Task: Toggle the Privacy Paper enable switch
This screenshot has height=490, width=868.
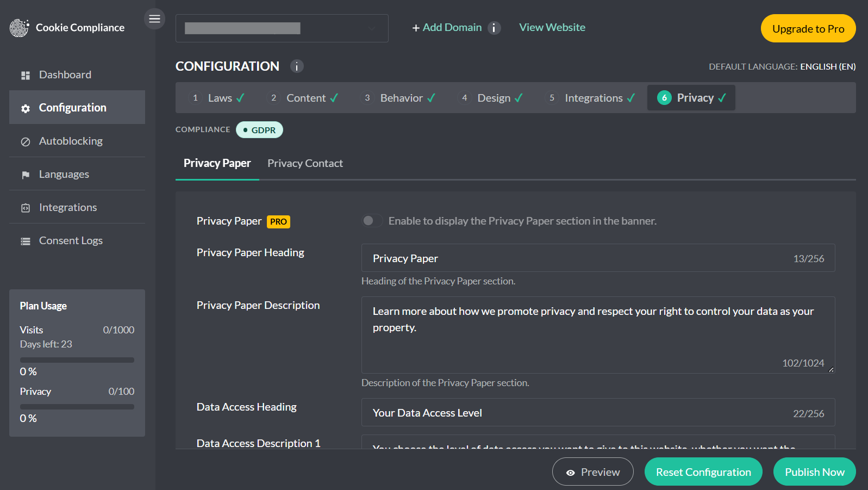Action: pyautogui.click(x=372, y=220)
